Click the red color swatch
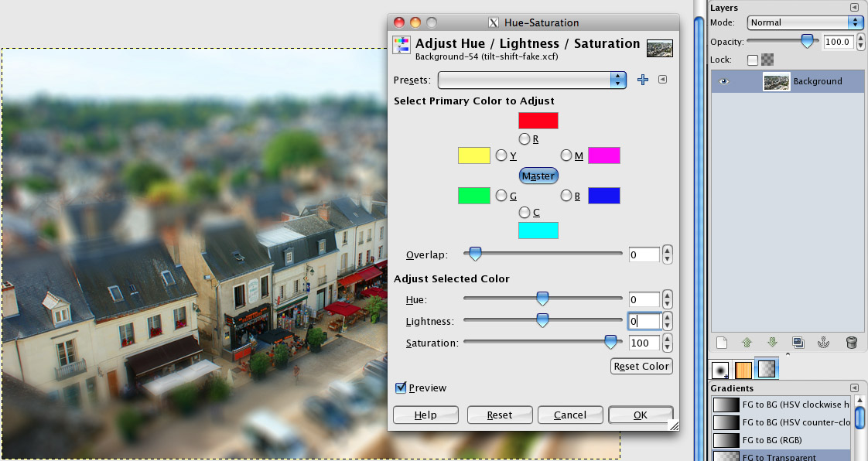Screen dimensions: 868x461 click(538, 121)
